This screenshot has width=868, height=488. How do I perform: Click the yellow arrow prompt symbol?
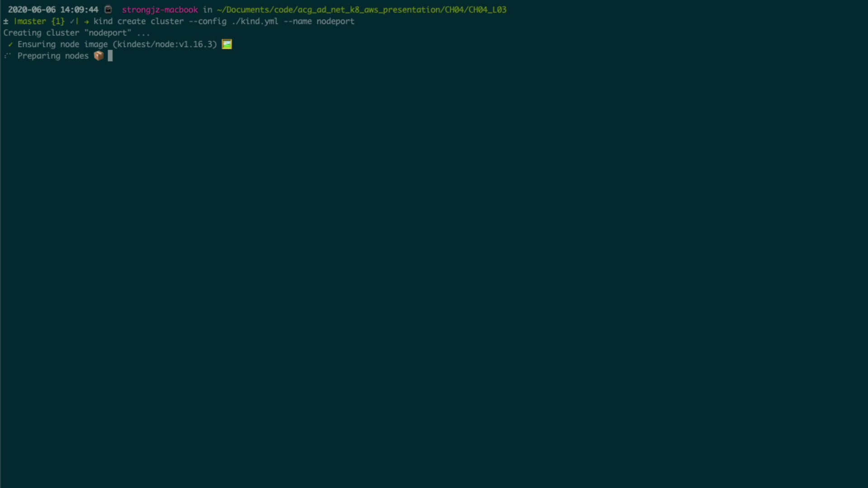86,22
